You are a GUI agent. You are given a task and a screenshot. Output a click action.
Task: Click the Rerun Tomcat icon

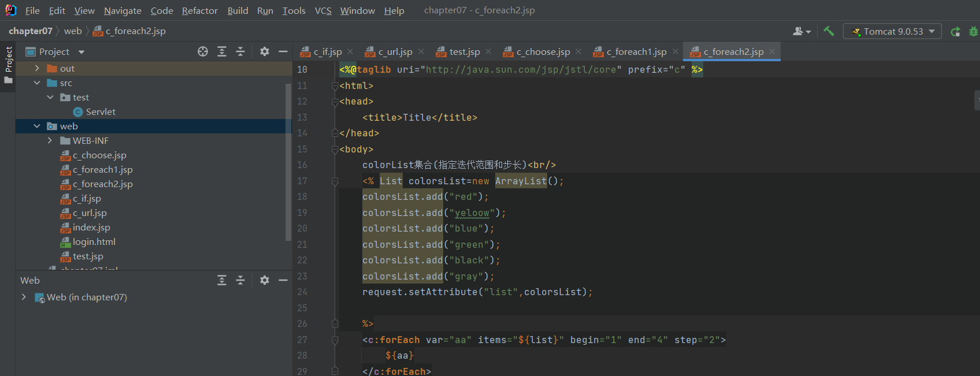coord(956,31)
